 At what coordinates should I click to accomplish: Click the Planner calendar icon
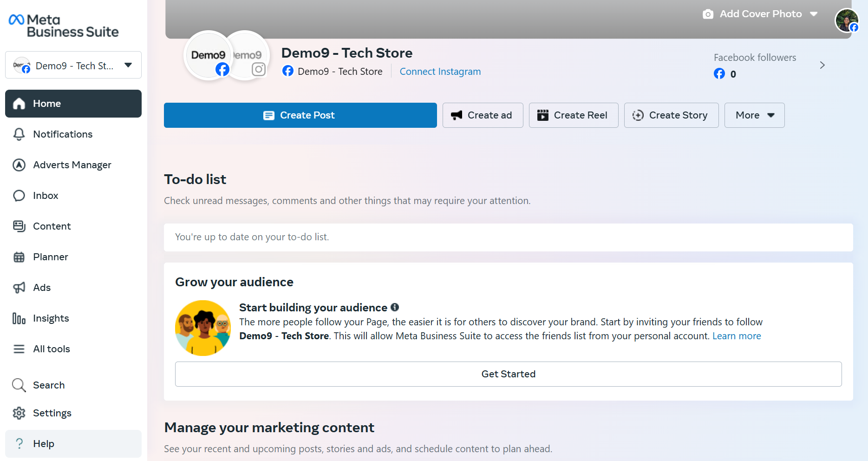[x=19, y=257]
